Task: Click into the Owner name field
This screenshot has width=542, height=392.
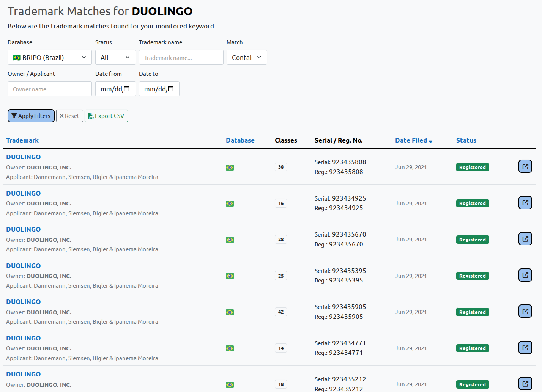Action: click(50, 89)
